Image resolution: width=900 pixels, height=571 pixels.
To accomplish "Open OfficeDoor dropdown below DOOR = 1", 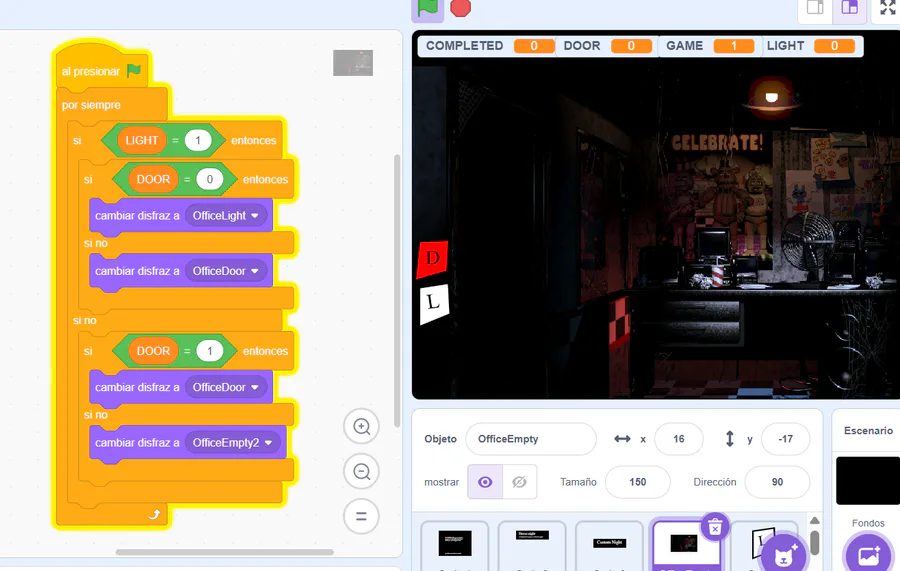I will click(226, 387).
